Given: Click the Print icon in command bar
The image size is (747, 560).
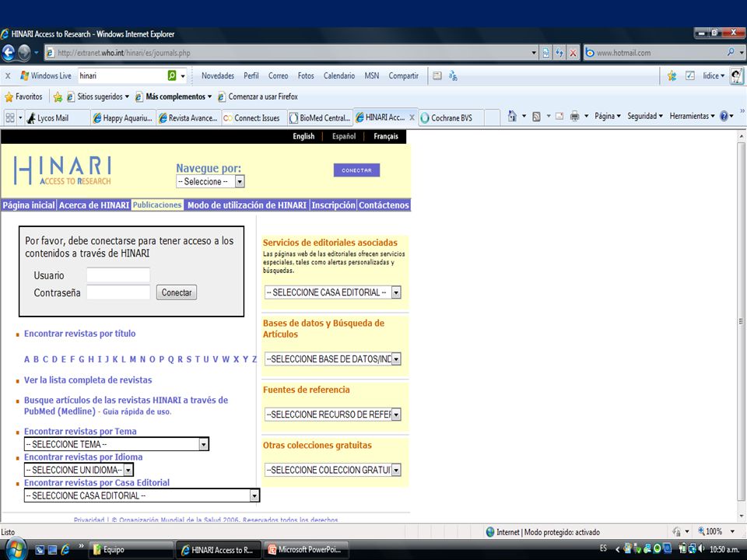Looking at the screenshot, I should 575,116.
